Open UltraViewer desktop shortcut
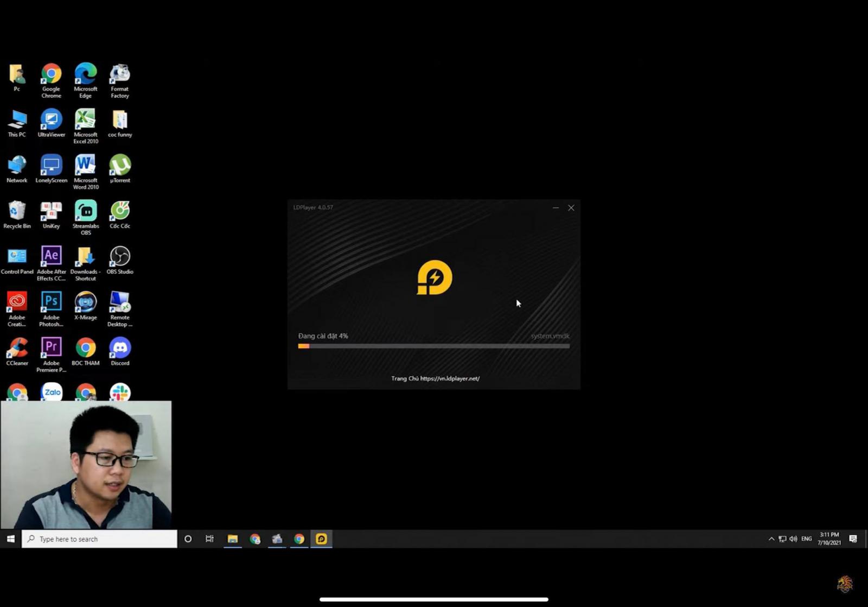 [x=51, y=123]
